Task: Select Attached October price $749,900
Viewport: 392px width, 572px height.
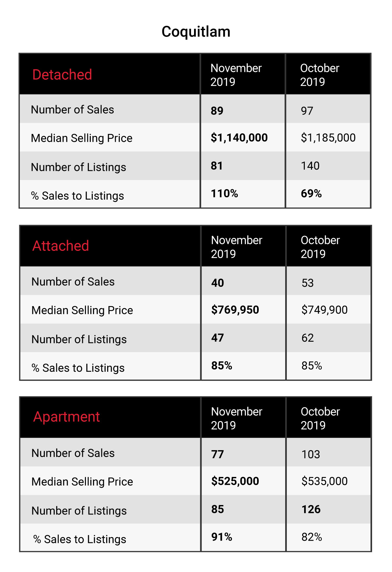Action: (324, 310)
